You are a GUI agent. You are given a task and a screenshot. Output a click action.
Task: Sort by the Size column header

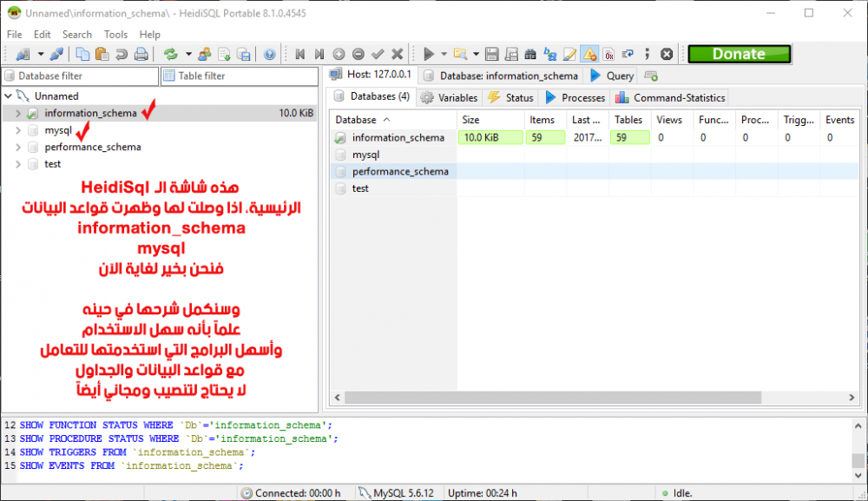pos(490,120)
